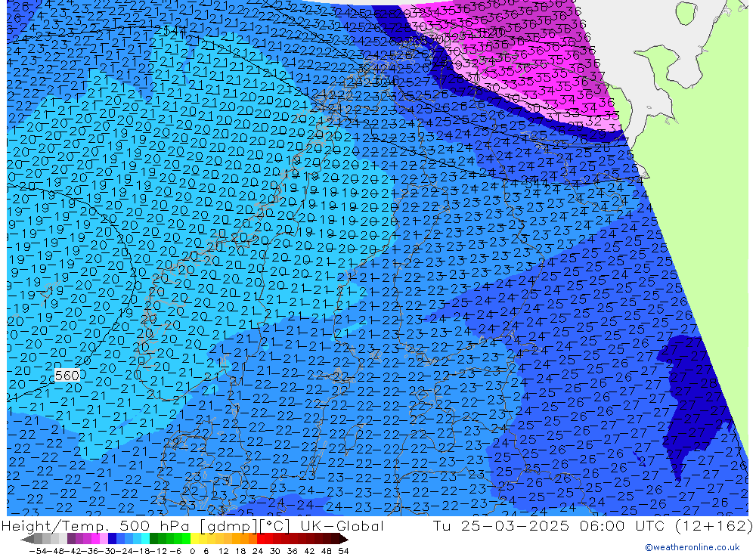Click the 'Tu 25-03-2025 06:00 UTC' date text
Screen dimensions: 756x554
tap(549, 525)
